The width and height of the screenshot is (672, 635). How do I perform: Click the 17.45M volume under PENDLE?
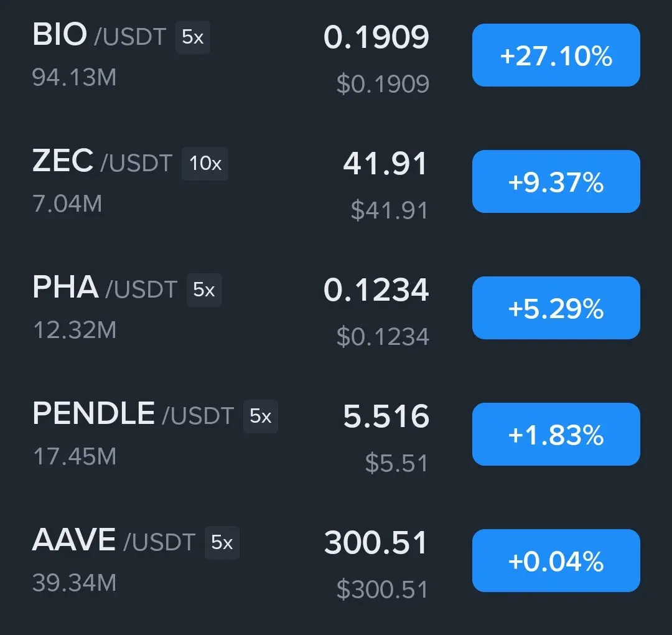(75, 456)
